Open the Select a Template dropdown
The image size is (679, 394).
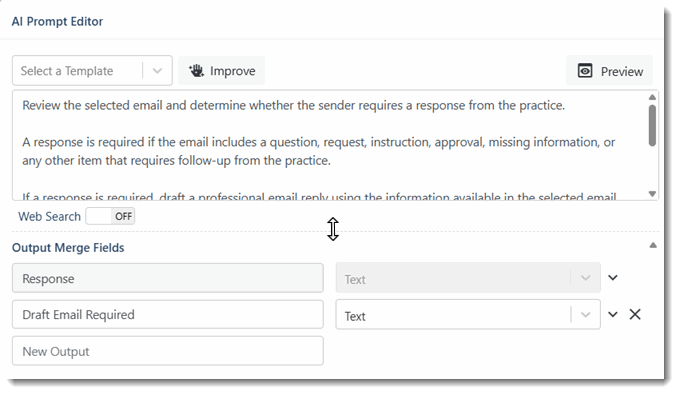coord(92,71)
